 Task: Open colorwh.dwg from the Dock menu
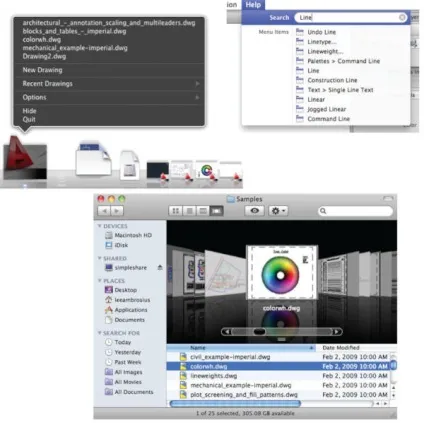[x=42, y=40]
